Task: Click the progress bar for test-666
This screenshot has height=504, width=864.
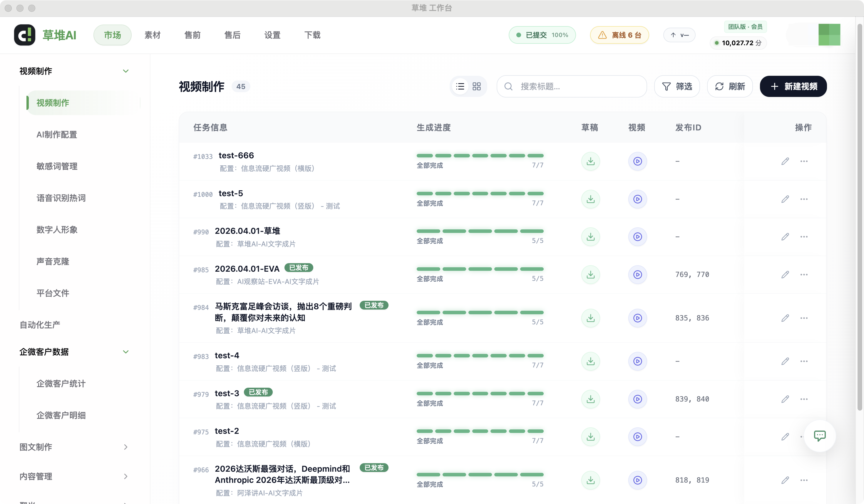Action: [x=480, y=156]
